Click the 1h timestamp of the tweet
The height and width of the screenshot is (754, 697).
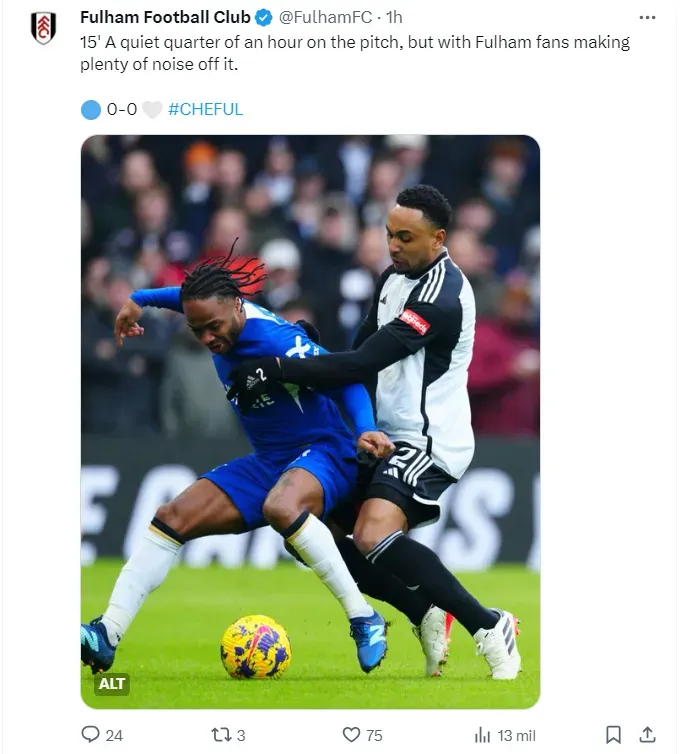[x=394, y=17]
